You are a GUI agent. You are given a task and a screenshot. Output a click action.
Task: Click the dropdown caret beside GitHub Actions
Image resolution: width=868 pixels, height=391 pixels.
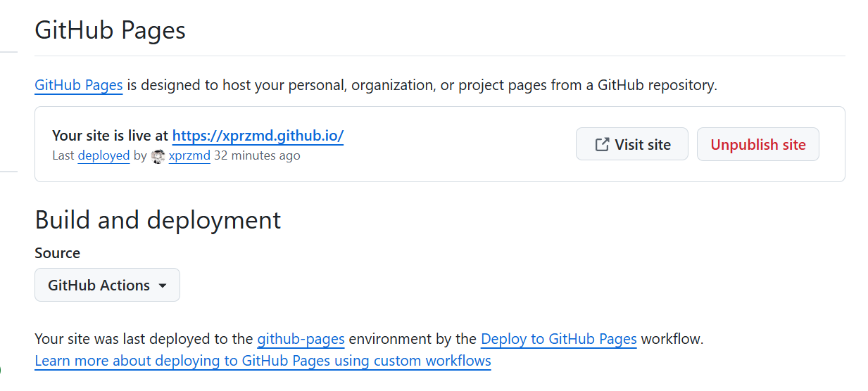tap(163, 286)
